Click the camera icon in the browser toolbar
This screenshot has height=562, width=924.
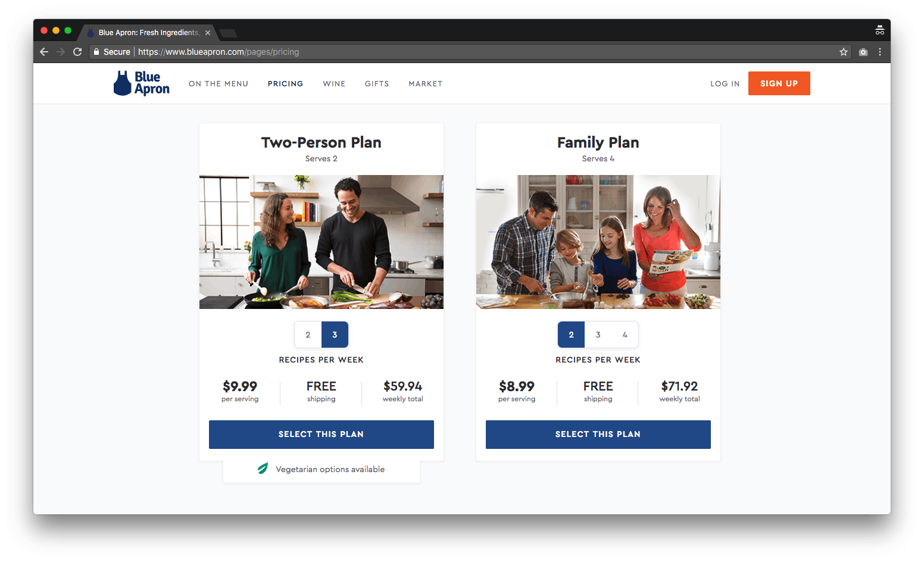(x=863, y=52)
